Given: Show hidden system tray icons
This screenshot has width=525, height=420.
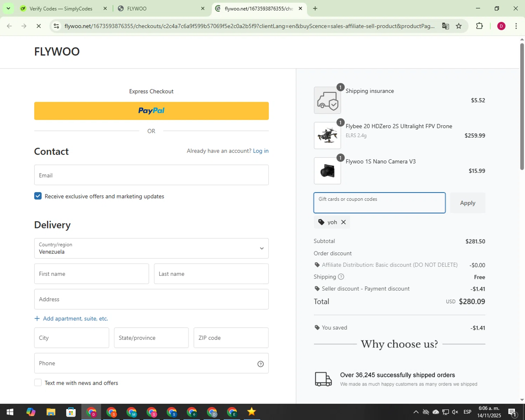Looking at the screenshot, I should point(416,412).
